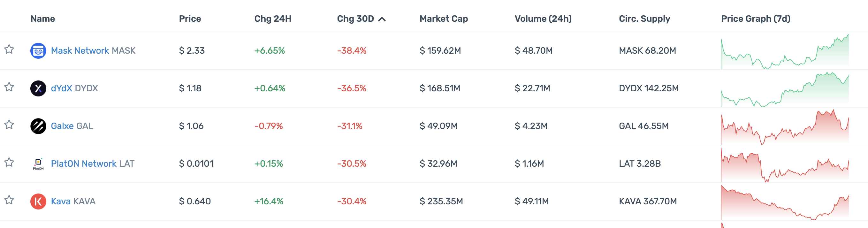Click the dYdX coin logo
This screenshot has width=868, height=228.
[x=38, y=88]
